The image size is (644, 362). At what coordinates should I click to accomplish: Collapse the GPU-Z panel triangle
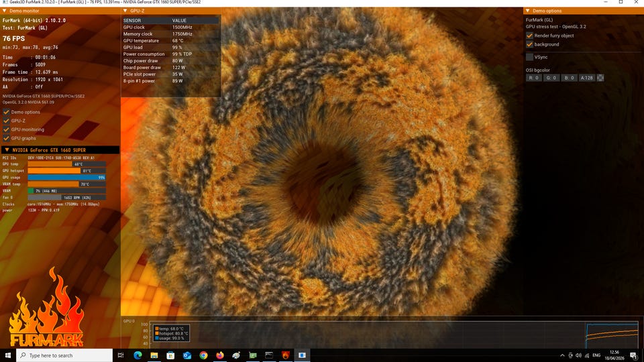(x=125, y=11)
